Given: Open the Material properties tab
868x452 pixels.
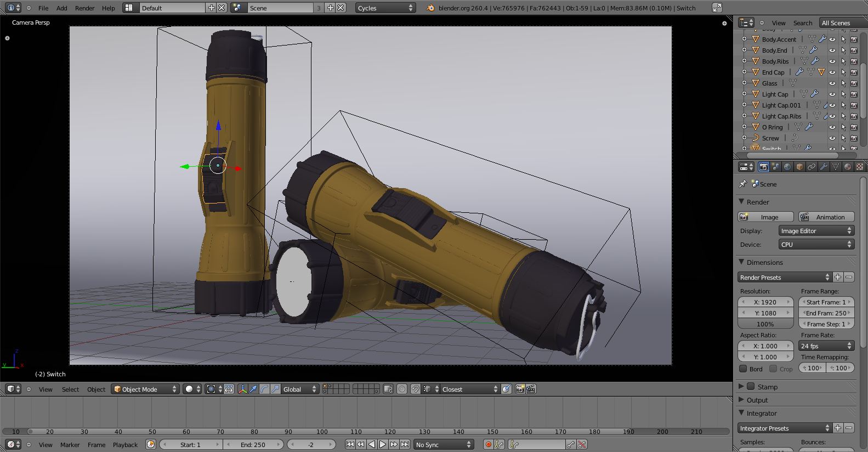Looking at the screenshot, I should click(848, 167).
